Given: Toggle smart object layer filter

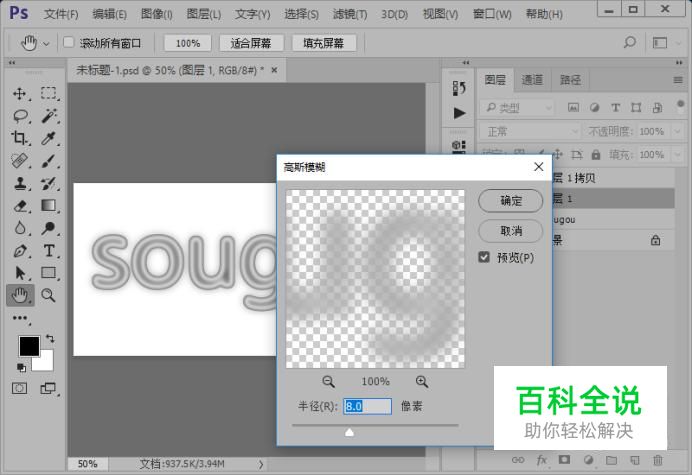Looking at the screenshot, I should [657, 107].
